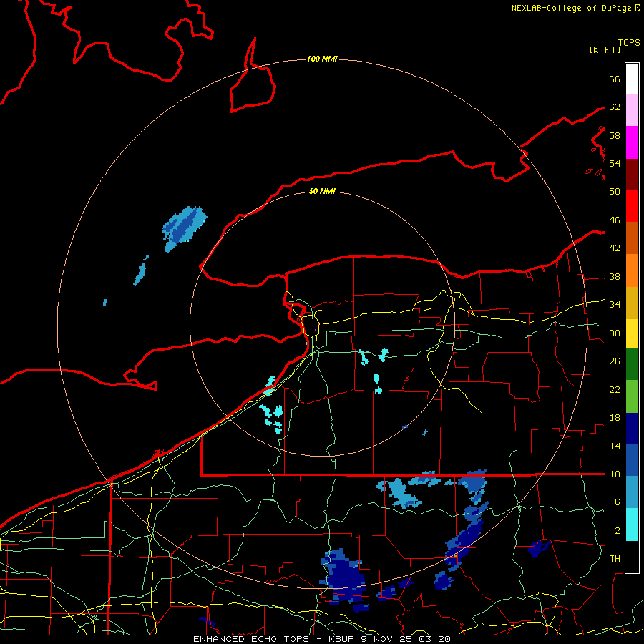Click the 46 value on the legend
The height and width of the screenshot is (644, 644).
615,220
